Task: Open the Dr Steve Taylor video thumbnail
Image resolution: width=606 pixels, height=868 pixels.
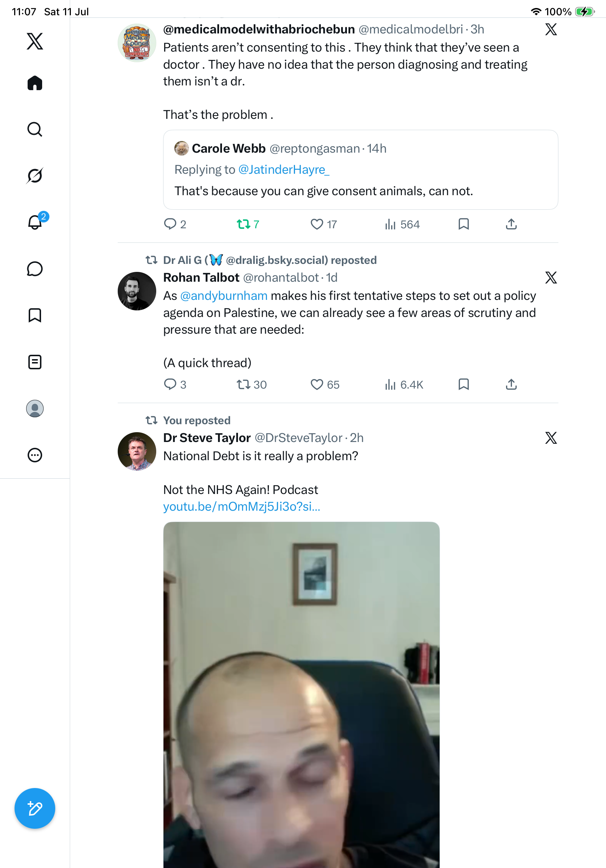Action: pos(302,695)
